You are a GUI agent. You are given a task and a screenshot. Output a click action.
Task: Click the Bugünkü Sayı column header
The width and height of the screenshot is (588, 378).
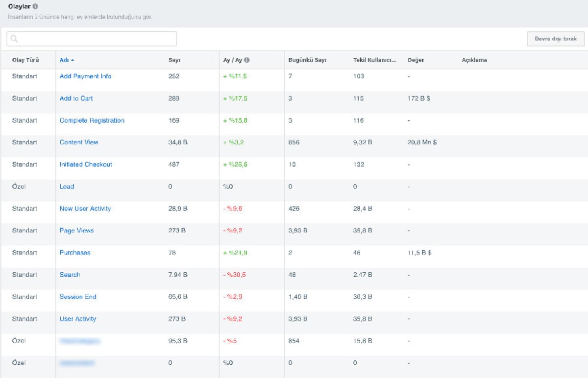[307, 60]
